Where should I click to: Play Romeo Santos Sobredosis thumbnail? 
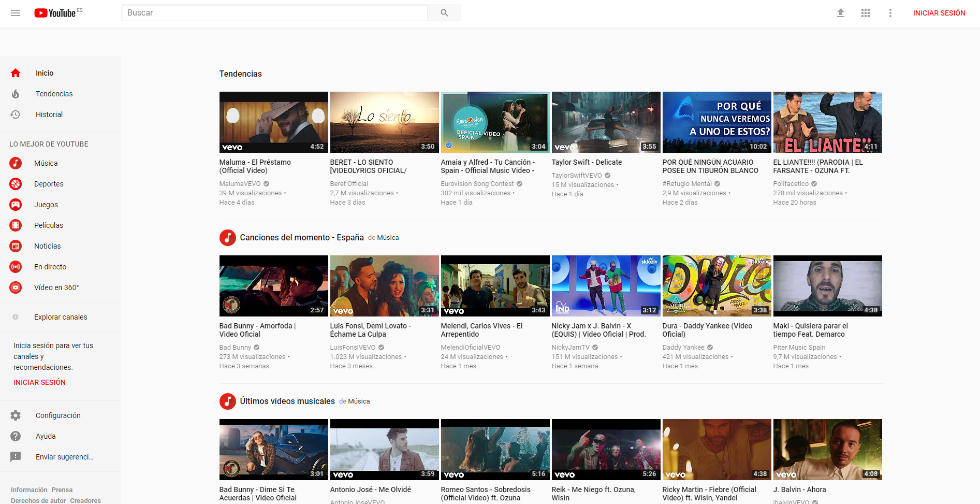pos(495,450)
